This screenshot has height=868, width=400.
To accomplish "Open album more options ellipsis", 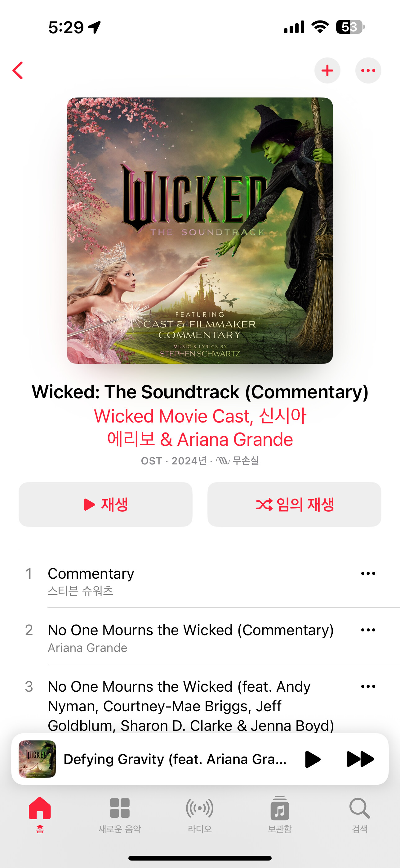I will 368,70.
